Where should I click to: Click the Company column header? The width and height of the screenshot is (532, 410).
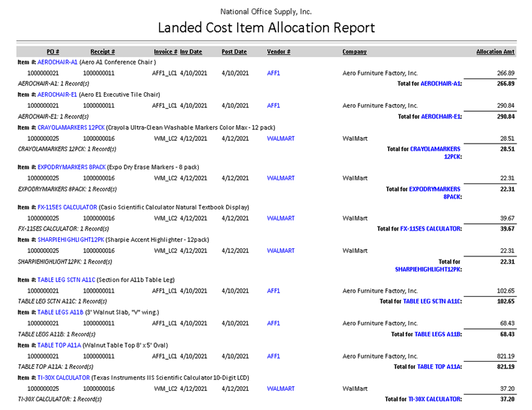pyautogui.click(x=354, y=52)
